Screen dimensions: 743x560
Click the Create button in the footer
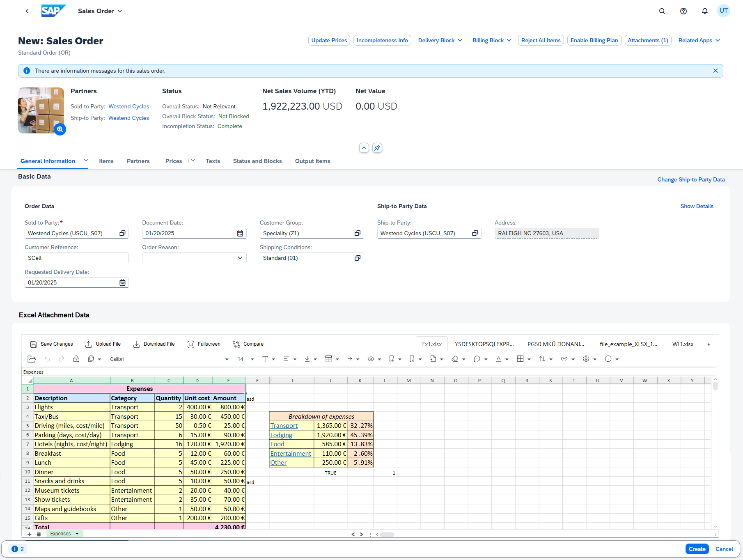pyautogui.click(x=697, y=549)
